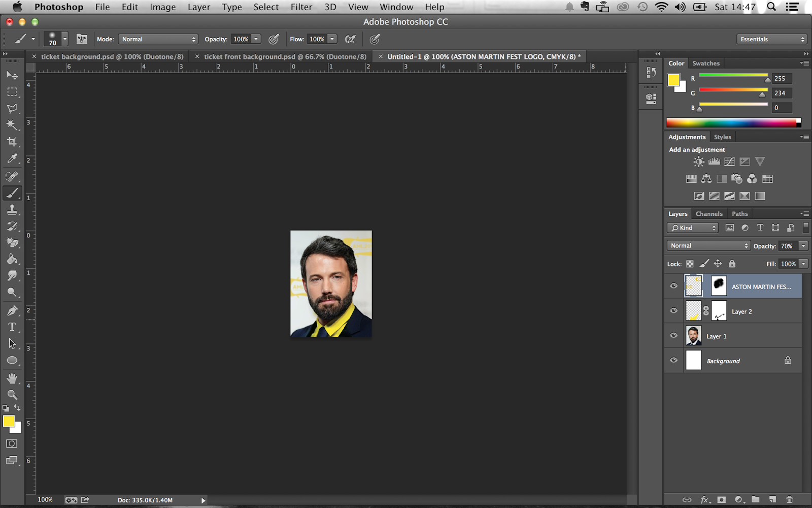Add Curves adjustment
The image size is (812, 508).
pyautogui.click(x=729, y=162)
